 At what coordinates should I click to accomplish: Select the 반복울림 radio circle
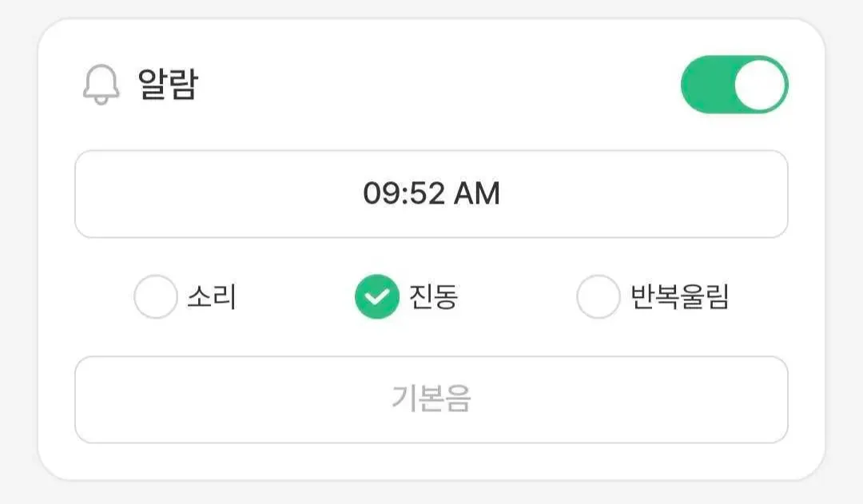598,297
